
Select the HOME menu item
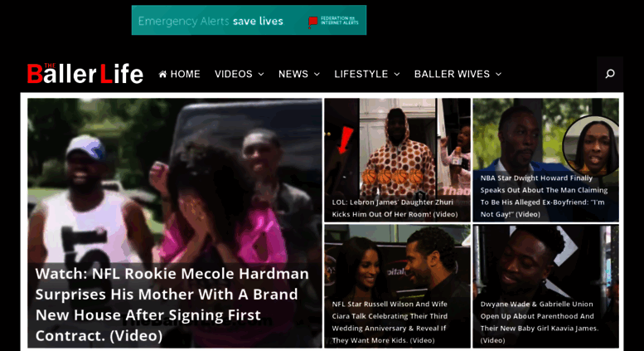point(180,74)
